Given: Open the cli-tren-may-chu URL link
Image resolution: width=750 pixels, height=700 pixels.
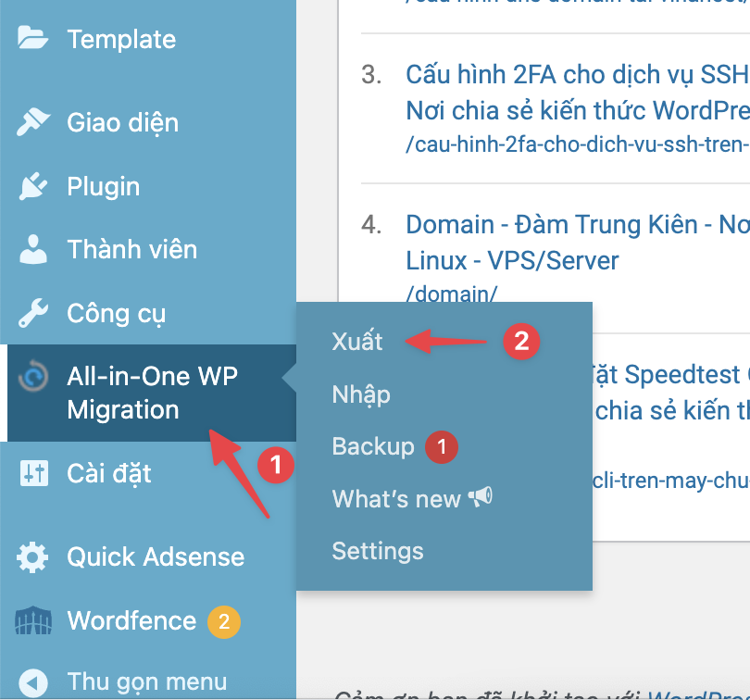Looking at the screenshot, I should 671,481.
